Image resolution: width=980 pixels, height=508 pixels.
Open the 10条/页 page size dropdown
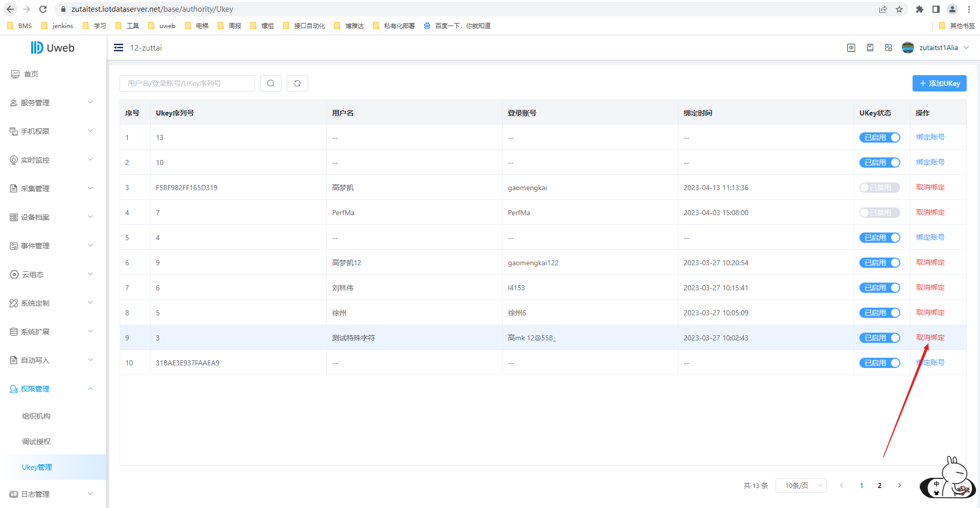coord(801,486)
